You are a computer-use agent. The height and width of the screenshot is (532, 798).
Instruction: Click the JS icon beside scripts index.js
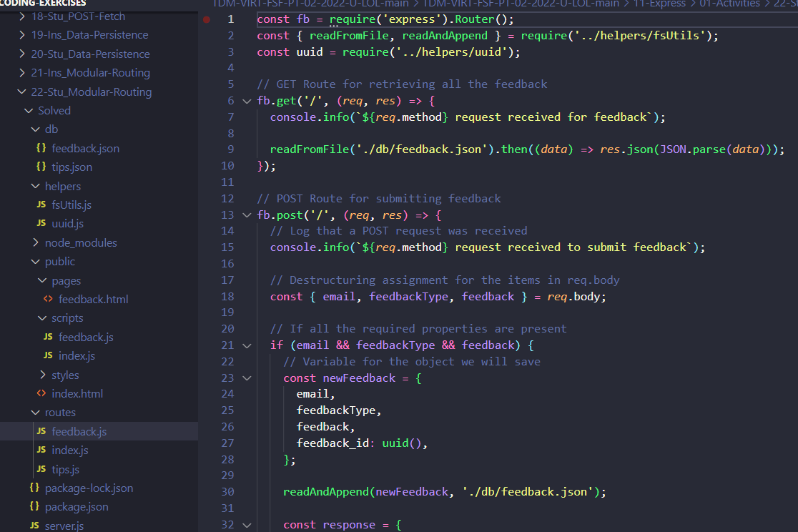pyautogui.click(x=49, y=356)
